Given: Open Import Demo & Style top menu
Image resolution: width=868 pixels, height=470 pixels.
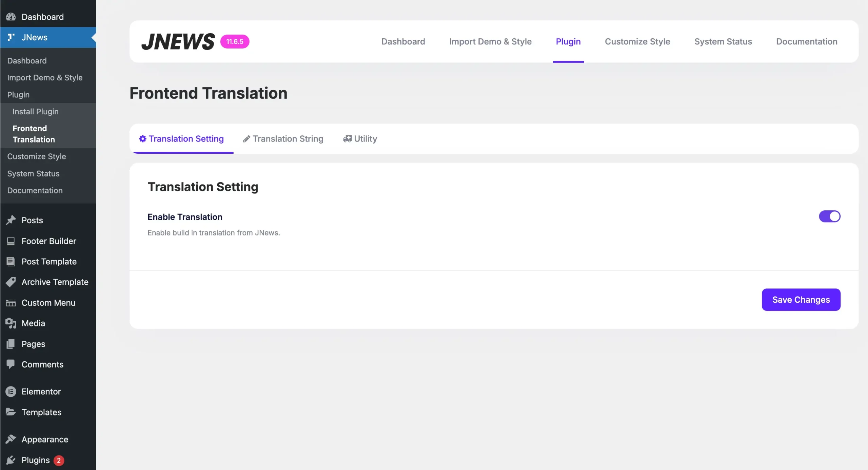Looking at the screenshot, I should [x=490, y=41].
